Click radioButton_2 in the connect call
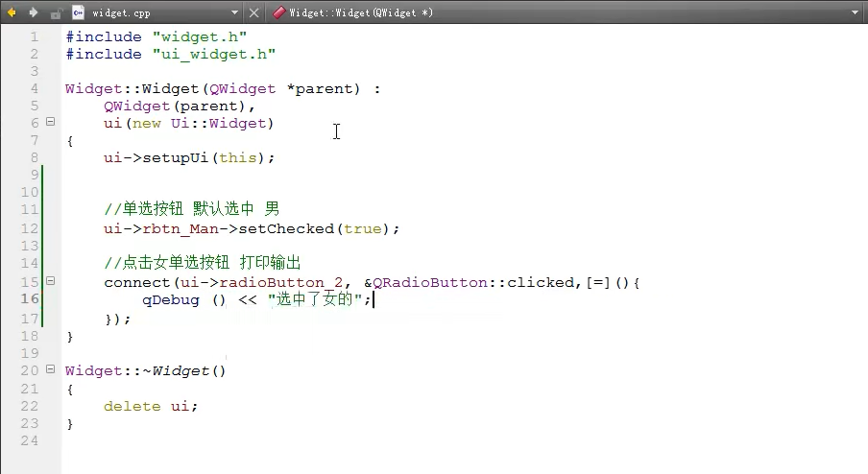 (x=280, y=283)
